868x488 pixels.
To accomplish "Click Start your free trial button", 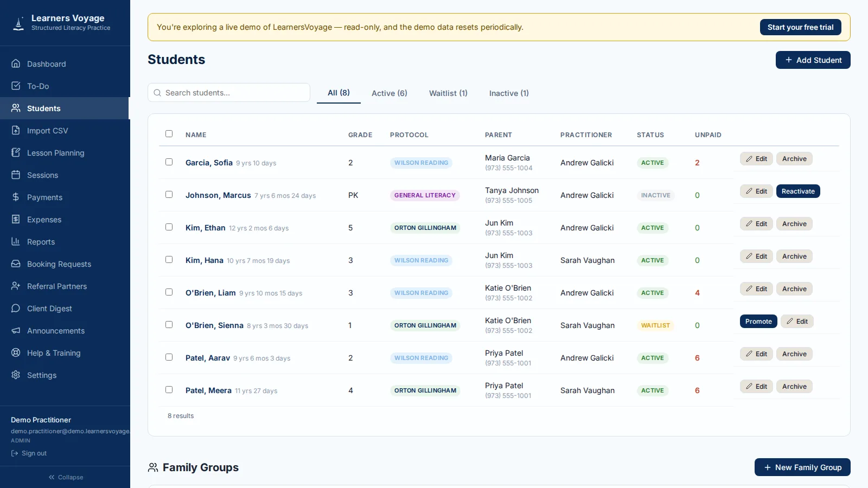I will point(800,27).
